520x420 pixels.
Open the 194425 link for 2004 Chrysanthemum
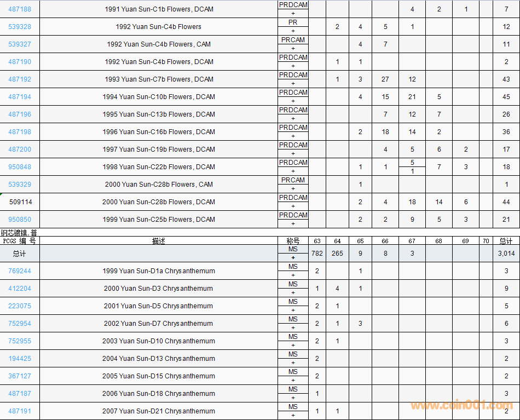click(20, 359)
